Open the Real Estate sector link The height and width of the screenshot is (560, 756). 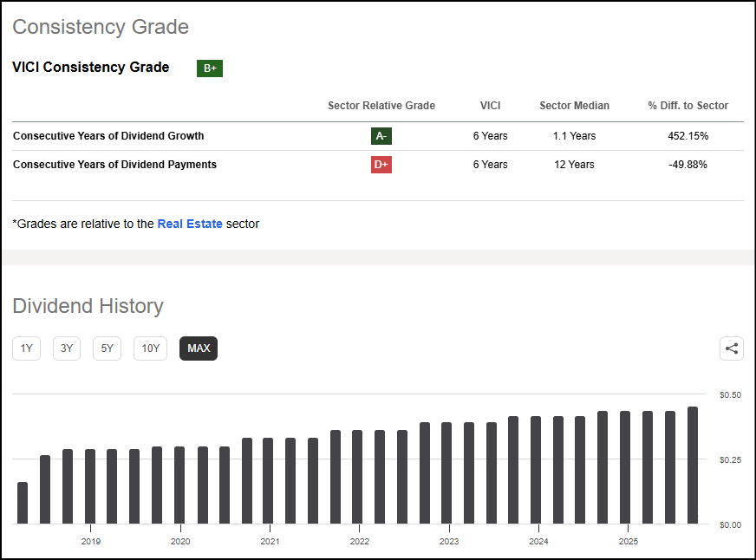click(x=190, y=225)
